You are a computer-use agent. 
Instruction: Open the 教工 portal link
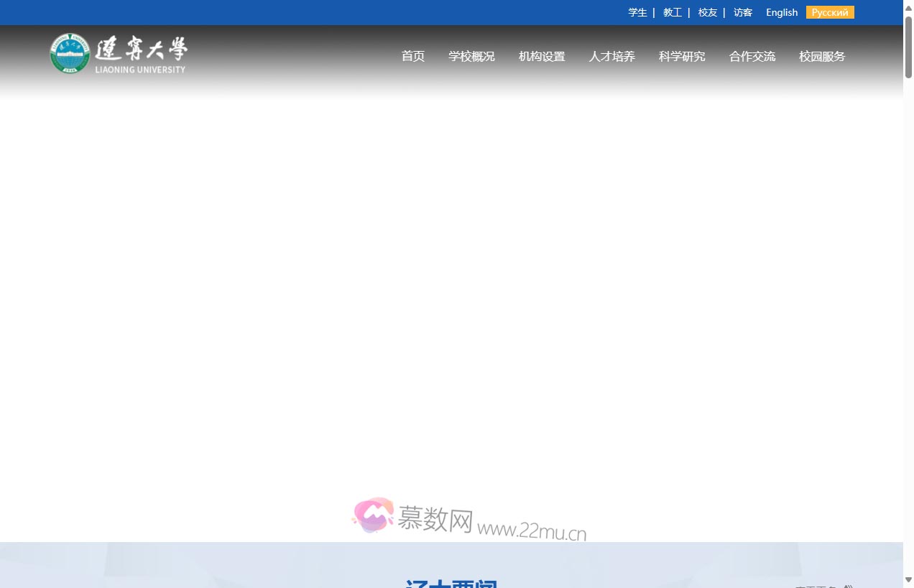[672, 12]
